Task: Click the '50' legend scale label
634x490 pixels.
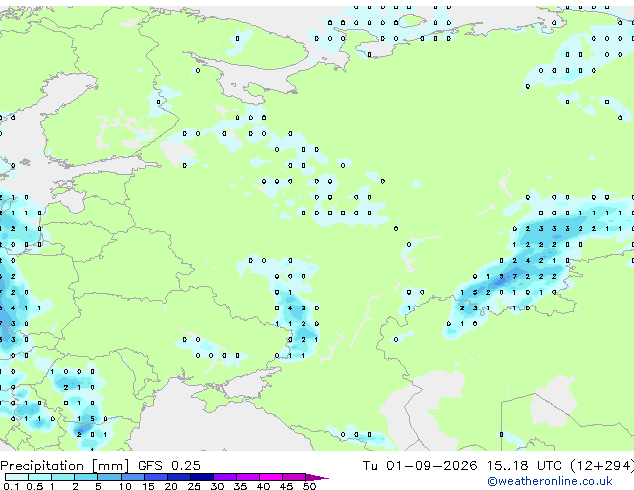Action: point(309,486)
